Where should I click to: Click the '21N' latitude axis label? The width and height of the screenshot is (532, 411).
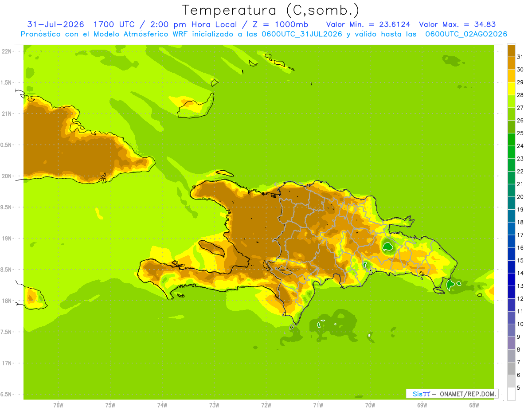click(8, 114)
